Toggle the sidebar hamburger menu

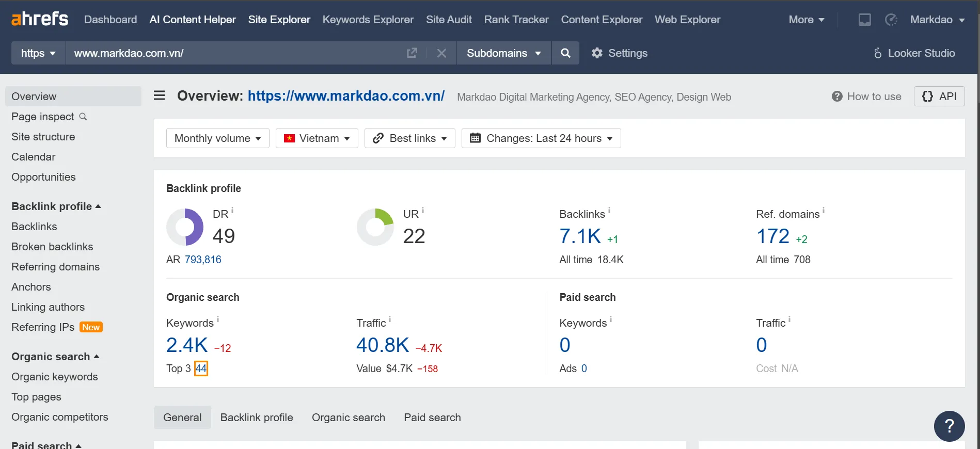tap(160, 95)
